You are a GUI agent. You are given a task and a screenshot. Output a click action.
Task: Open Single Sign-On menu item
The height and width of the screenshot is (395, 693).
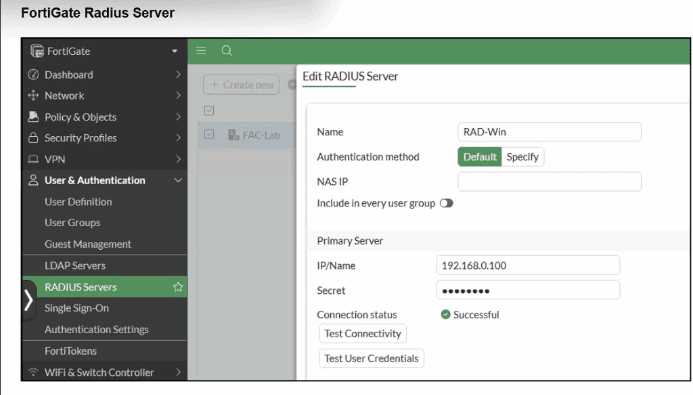[x=76, y=308]
